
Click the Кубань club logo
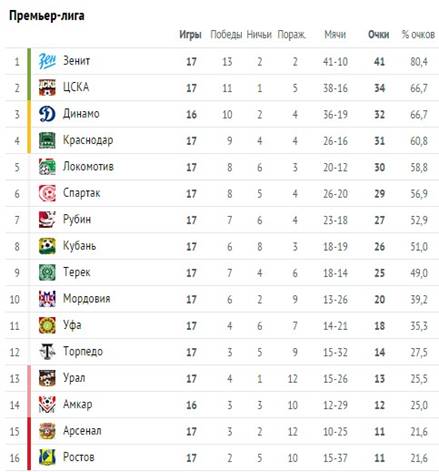pyautogui.click(x=47, y=246)
